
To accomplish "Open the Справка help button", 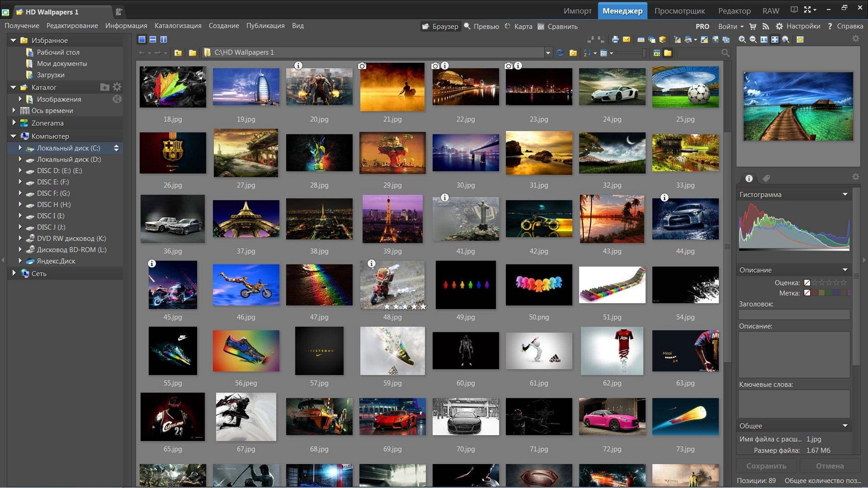I will tap(845, 26).
